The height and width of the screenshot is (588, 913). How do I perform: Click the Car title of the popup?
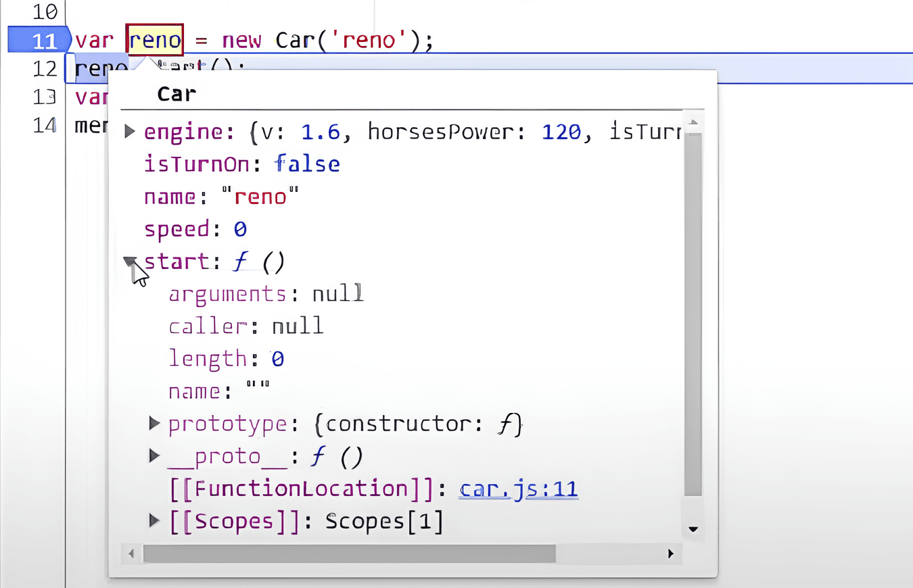click(177, 94)
